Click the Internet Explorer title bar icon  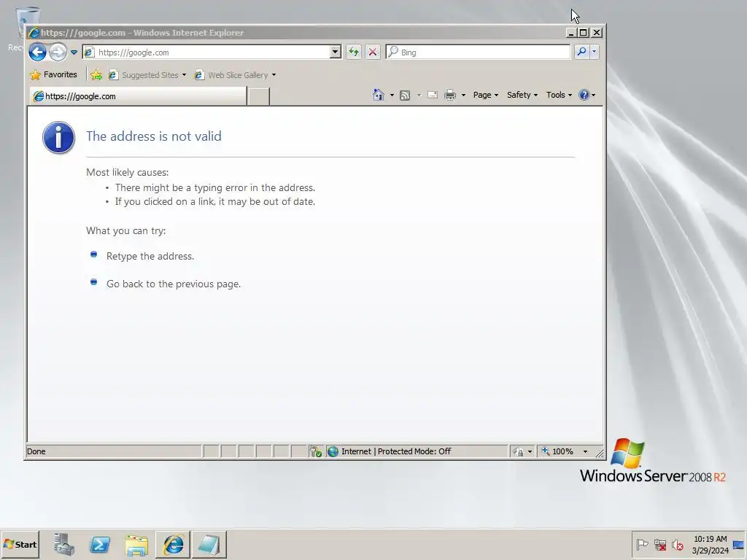(34, 33)
